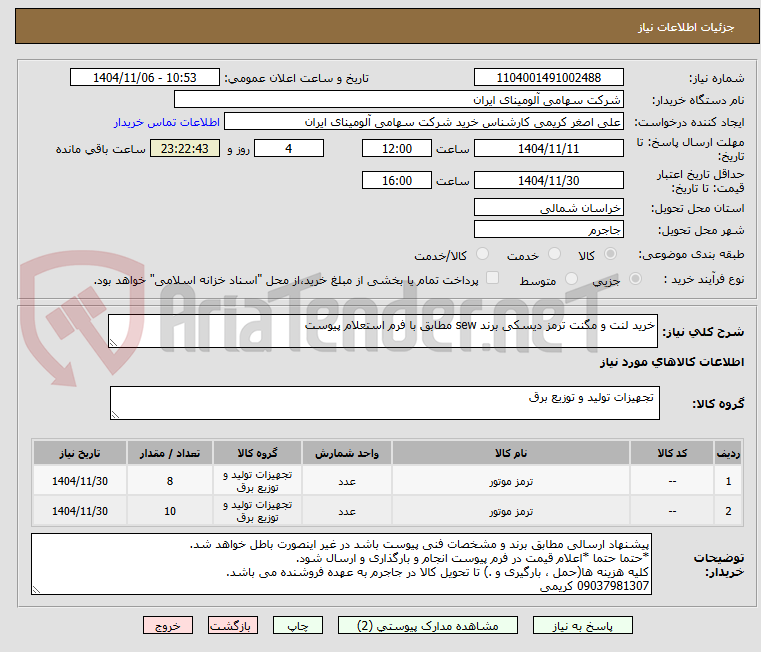Click the چاپ print button

pos(298,625)
